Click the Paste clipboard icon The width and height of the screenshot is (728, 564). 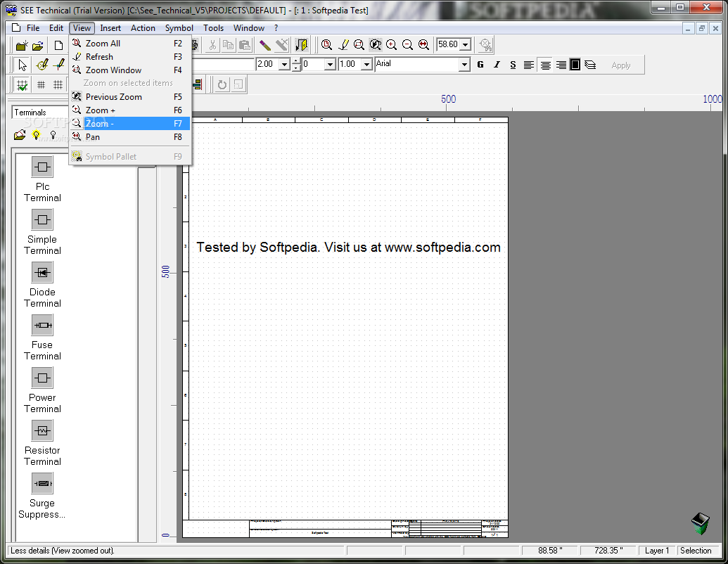point(245,45)
